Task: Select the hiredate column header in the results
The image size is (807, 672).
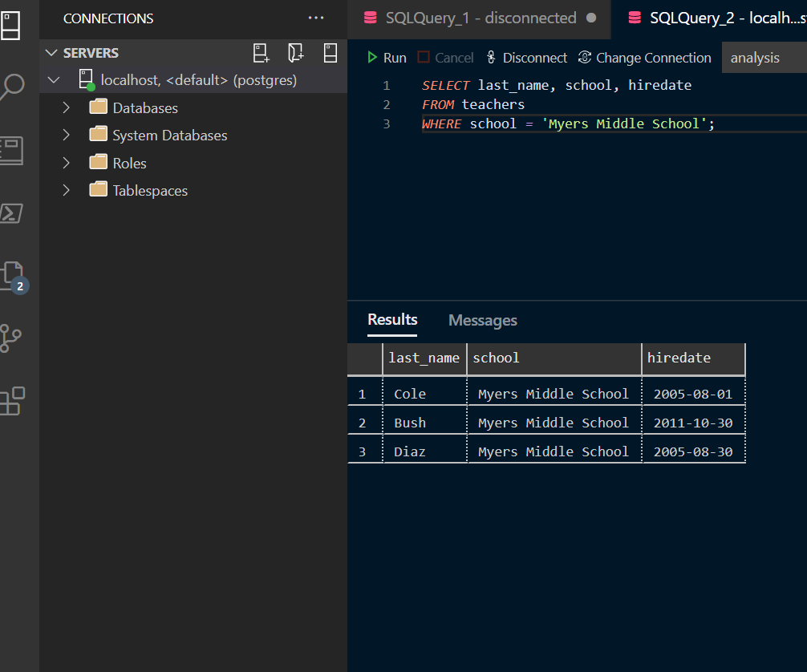Action: [679, 358]
